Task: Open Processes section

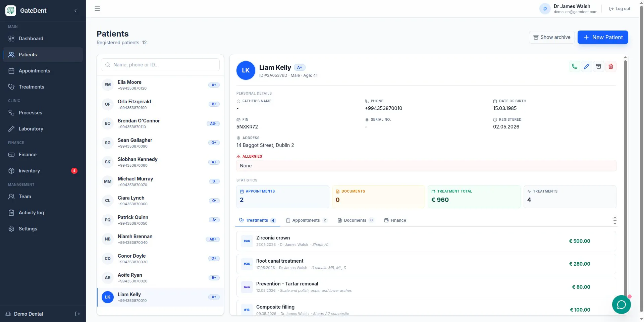Action: [x=43, y=113]
